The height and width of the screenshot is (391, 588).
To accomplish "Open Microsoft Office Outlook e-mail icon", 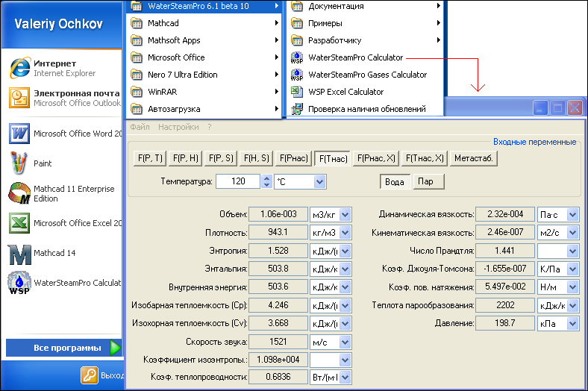I will 19,98.
